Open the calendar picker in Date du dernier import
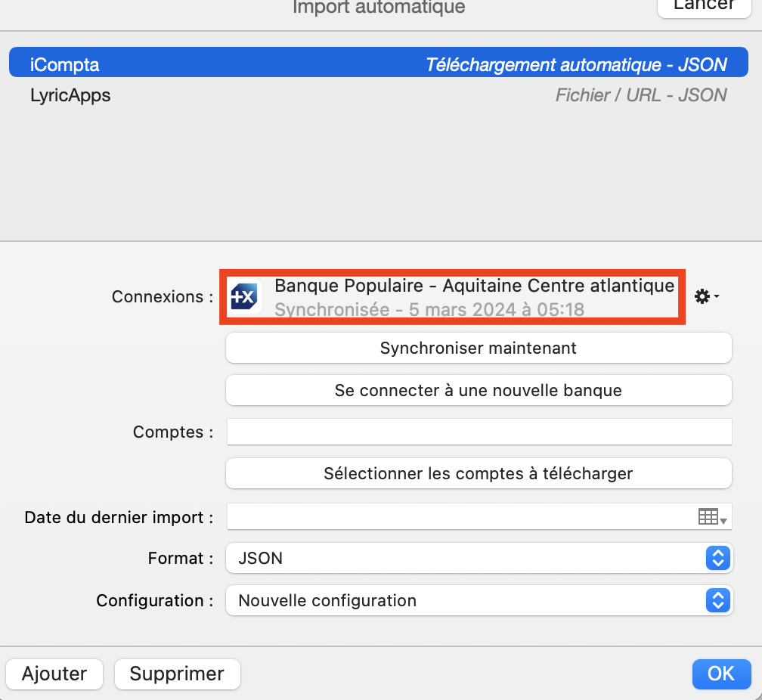 (712, 517)
